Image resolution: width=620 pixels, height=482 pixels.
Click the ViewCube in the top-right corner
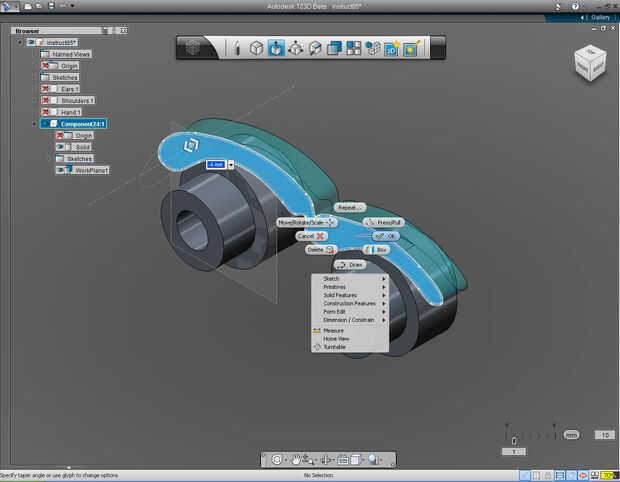(x=589, y=63)
